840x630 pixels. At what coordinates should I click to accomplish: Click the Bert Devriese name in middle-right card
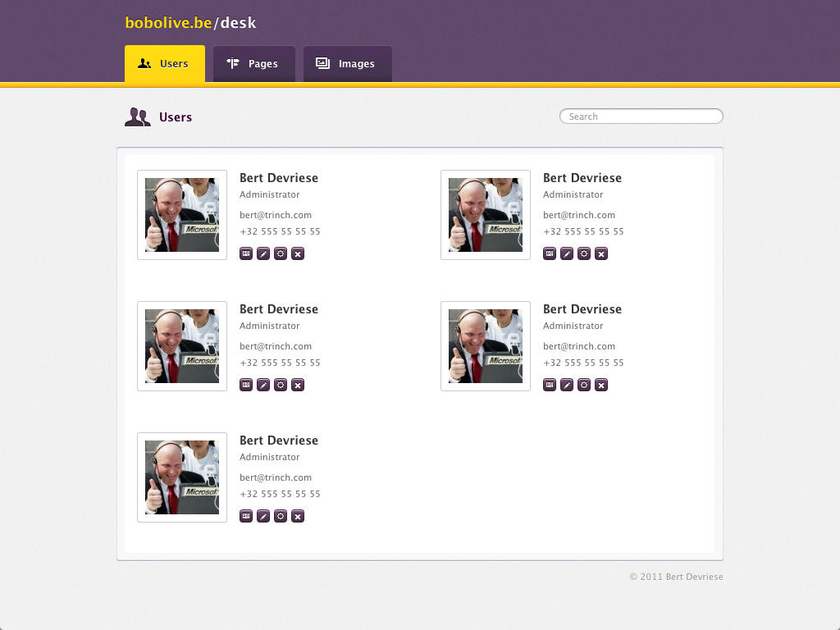582,309
